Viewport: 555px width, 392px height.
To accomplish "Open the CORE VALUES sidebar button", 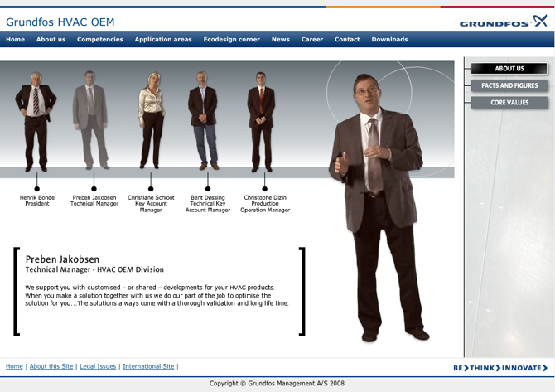I will click(x=509, y=102).
